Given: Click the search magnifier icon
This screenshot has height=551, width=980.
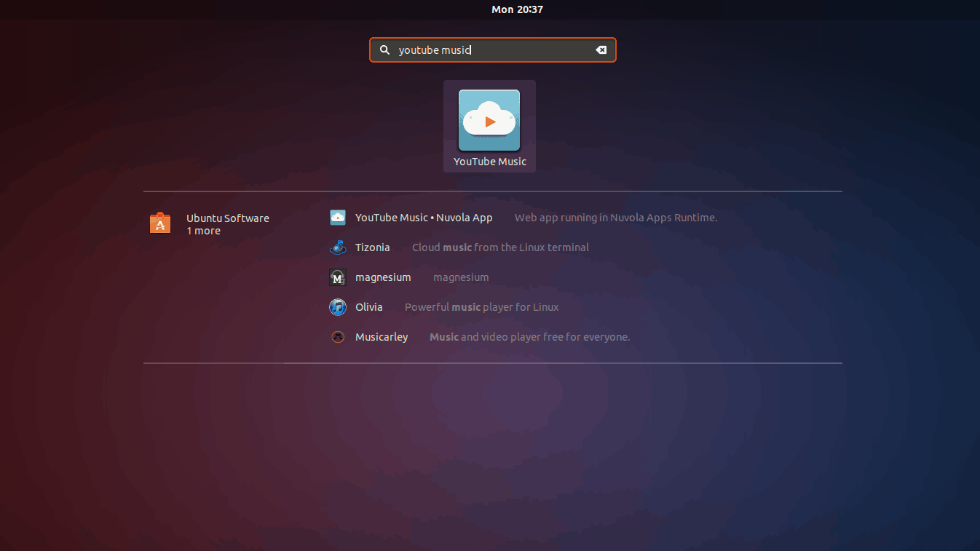Looking at the screenshot, I should (384, 49).
